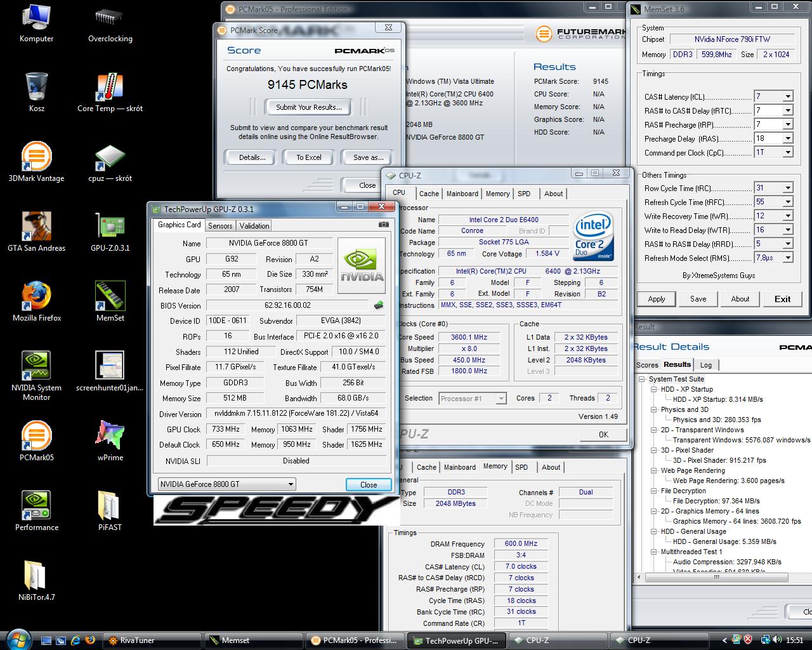The image size is (812, 650).
Task: Click the Exit button in MemSet
Action: click(x=783, y=299)
